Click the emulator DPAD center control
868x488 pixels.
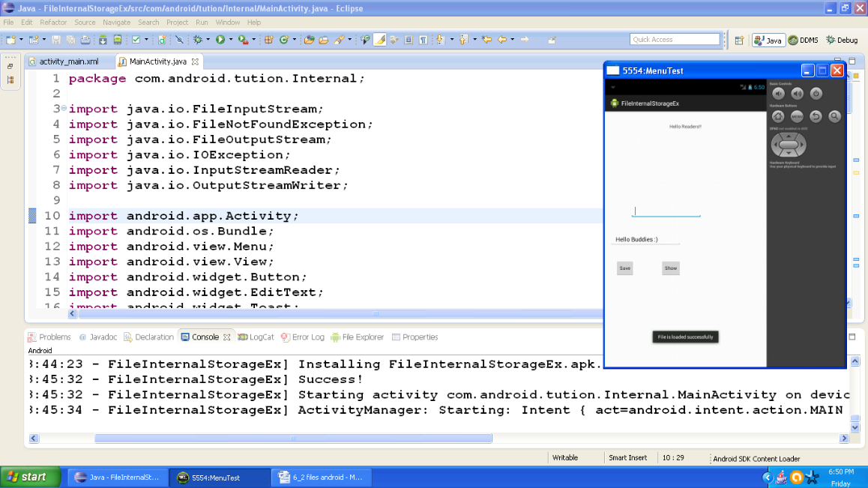pyautogui.click(x=789, y=145)
